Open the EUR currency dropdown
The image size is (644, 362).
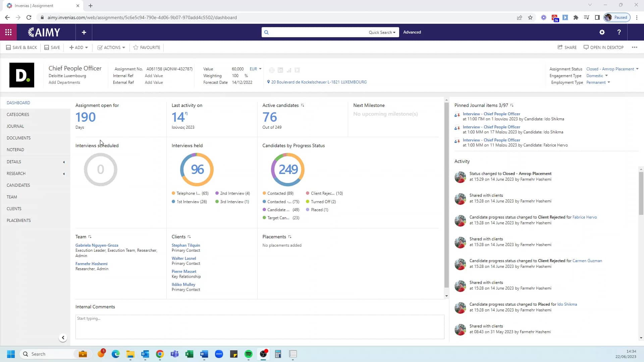(255, 69)
